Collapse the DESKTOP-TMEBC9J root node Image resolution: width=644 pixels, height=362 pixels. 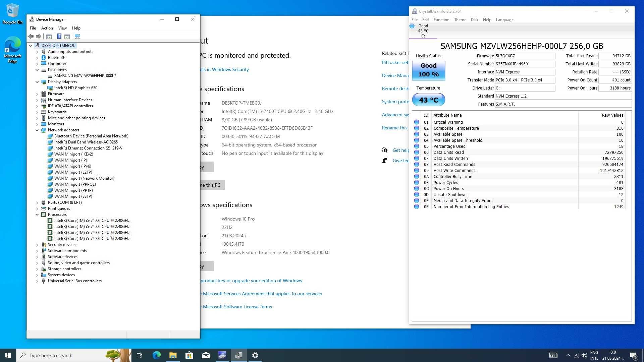tap(31, 46)
